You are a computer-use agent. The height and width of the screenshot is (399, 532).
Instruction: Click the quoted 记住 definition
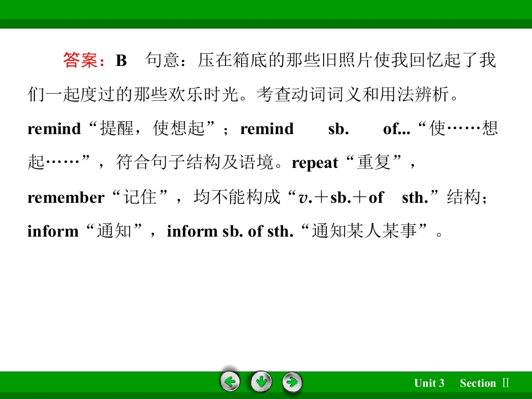point(140,197)
